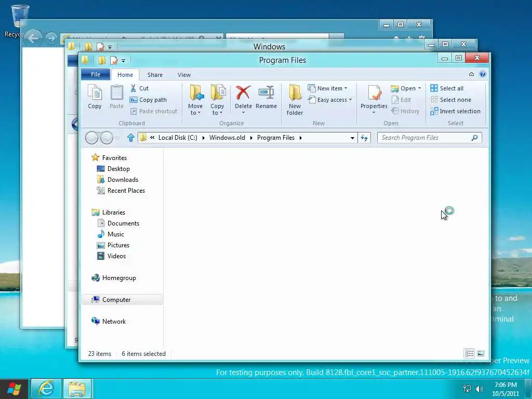The image size is (532, 399).
Task: Click the Copy icon in Clipboard group
Action: click(95, 97)
